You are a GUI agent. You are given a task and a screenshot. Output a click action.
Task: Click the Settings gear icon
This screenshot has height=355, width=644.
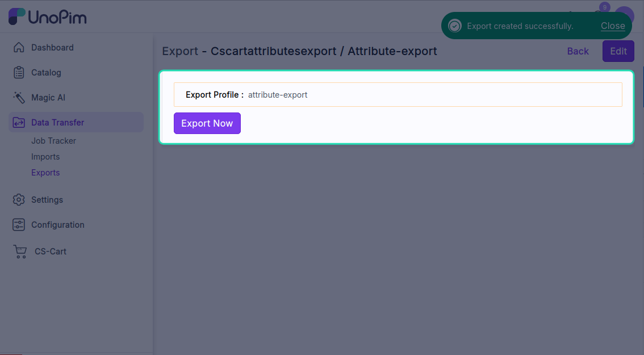click(x=19, y=200)
